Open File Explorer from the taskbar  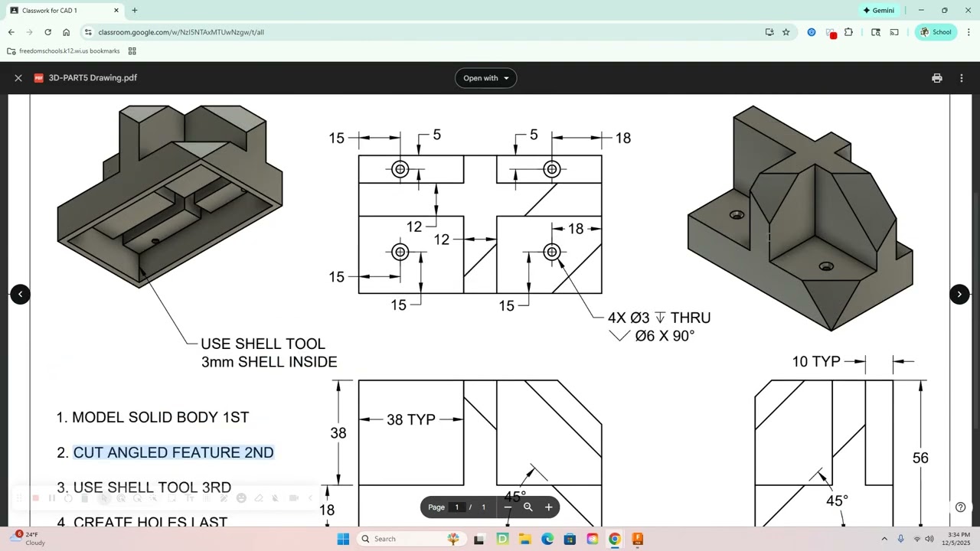tap(525, 539)
